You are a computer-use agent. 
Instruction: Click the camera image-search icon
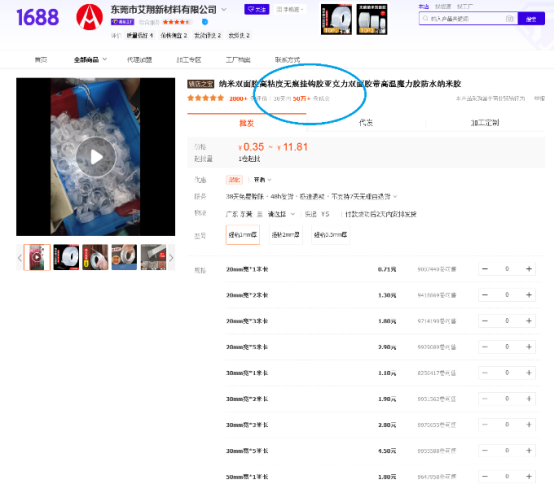point(509,18)
